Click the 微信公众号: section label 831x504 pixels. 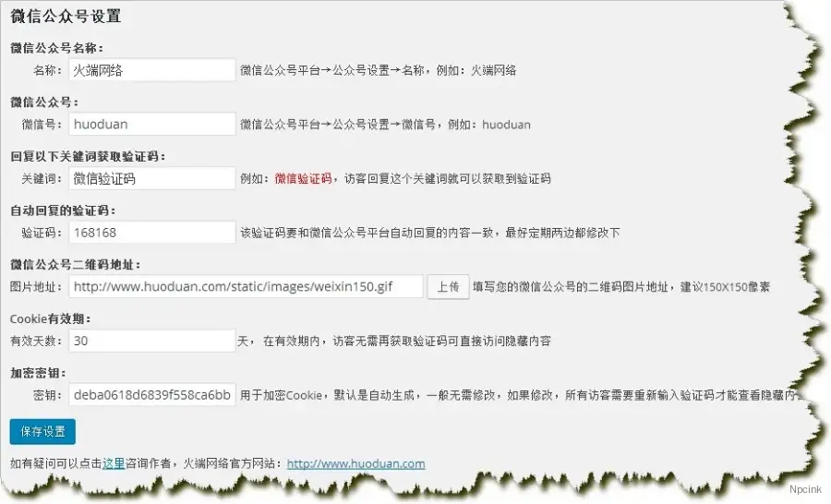[44, 102]
